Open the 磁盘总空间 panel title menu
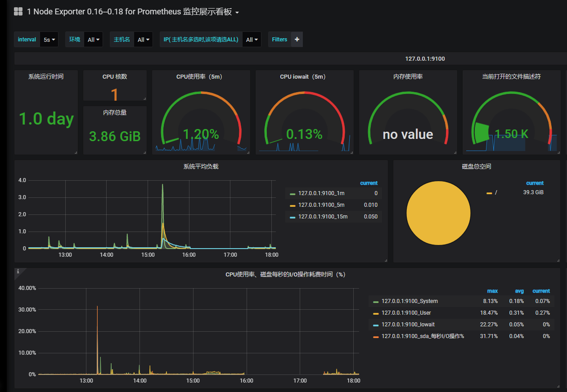 pos(477,166)
